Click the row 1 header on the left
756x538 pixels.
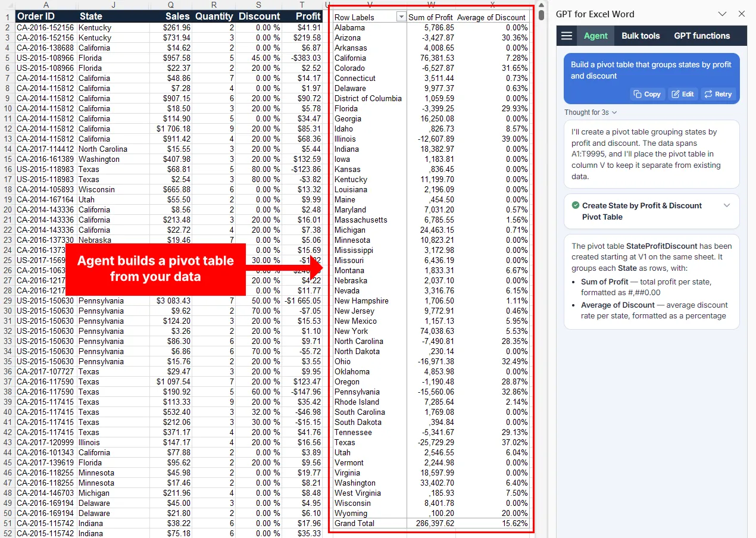[x=7, y=16]
